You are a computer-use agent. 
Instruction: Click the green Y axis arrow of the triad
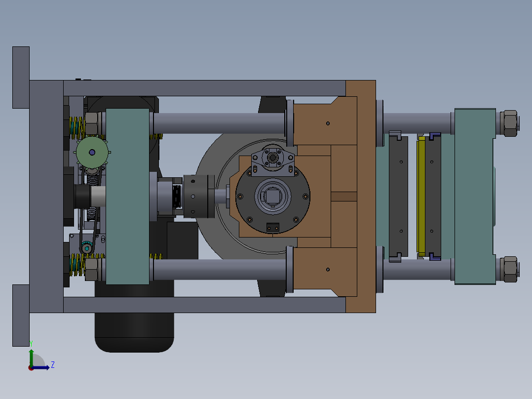(31, 357)
